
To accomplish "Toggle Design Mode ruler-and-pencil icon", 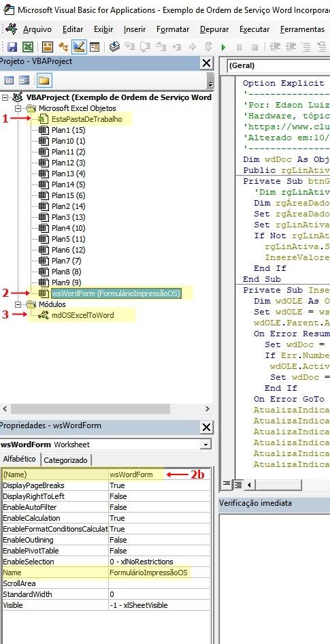I will [79, 47].
